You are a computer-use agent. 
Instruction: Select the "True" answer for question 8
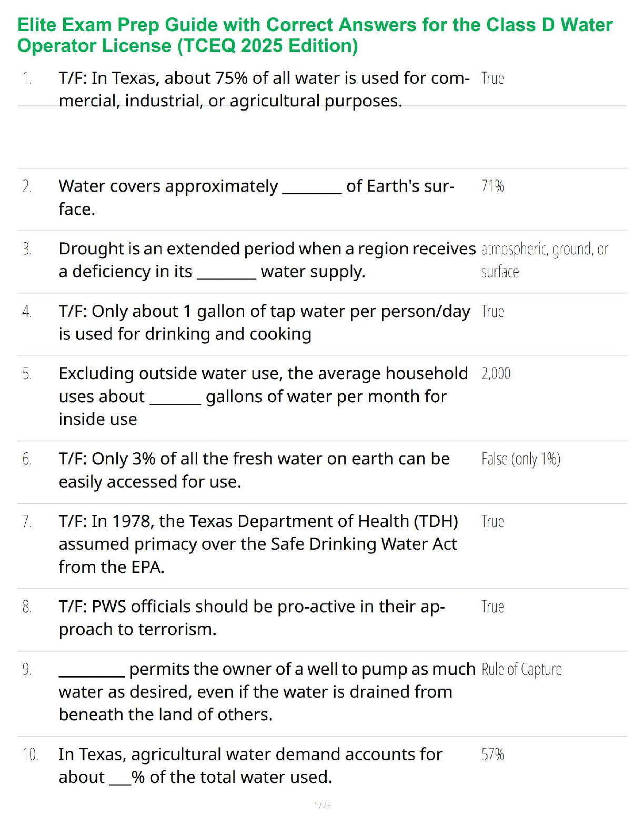[x=492, y=607]
